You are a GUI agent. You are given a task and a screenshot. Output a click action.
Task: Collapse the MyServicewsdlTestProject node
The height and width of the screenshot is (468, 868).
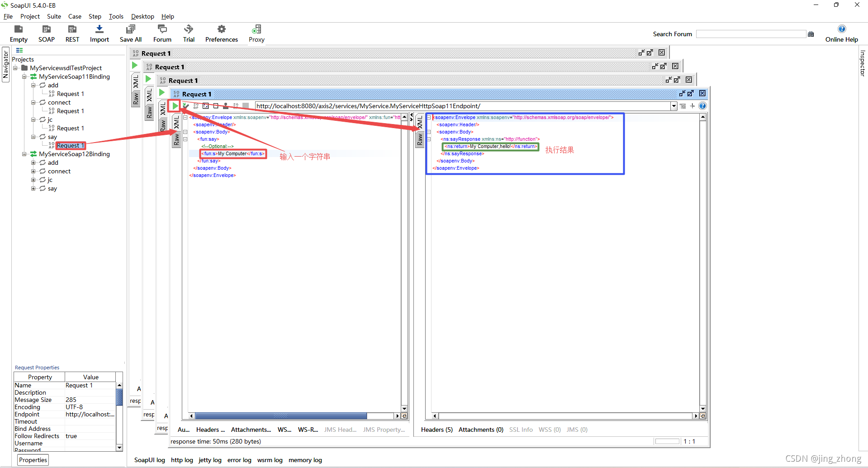(x=15, y=68)
